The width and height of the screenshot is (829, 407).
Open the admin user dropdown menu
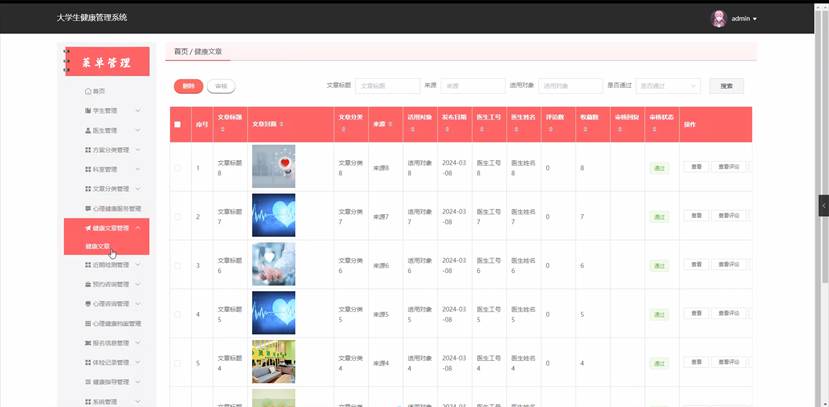pos(744,18)
